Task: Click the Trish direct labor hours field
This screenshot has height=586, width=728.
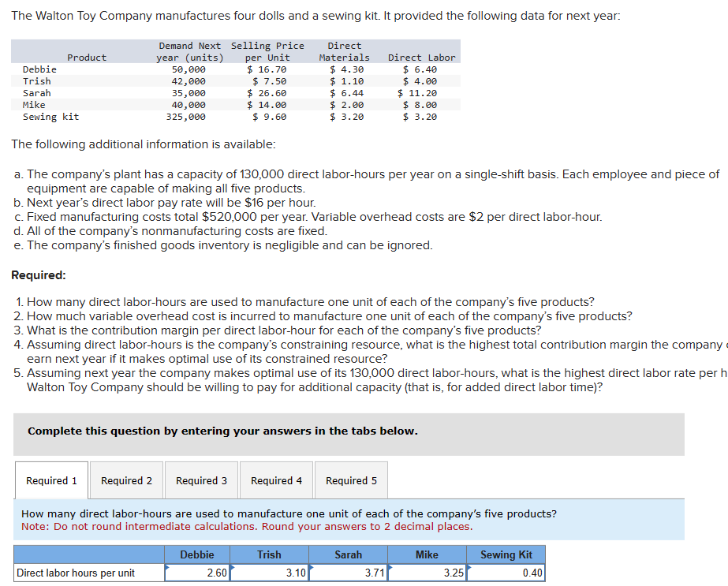Action: coord(269,573)
